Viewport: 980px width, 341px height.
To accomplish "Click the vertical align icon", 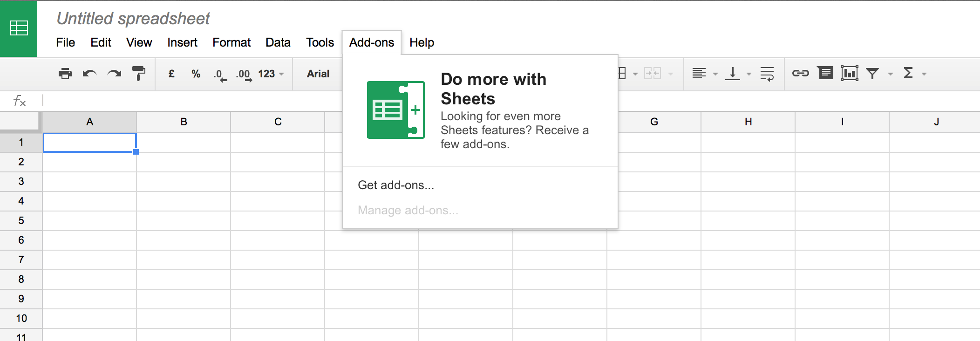I will pyautogui.click(x=733, y=73).
